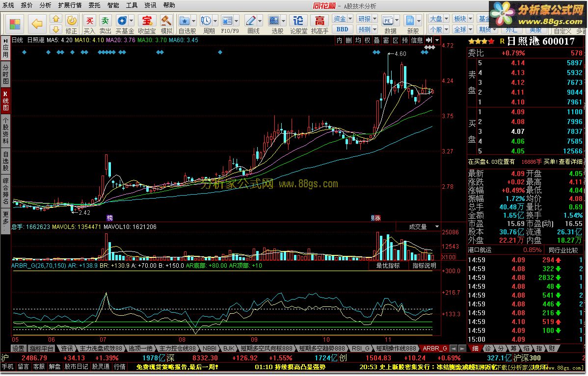Expand the 周期 dropdown arrow
This screenshot has width=588, height=376.
(x=215, y=21)
